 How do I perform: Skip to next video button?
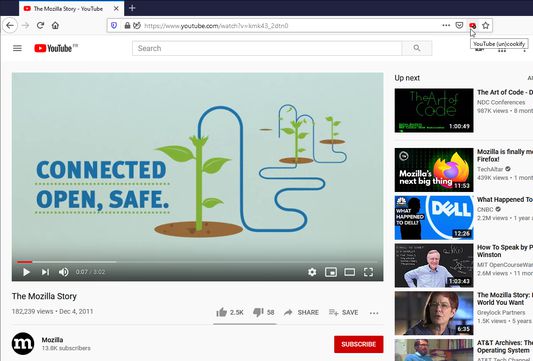[45, 272]
